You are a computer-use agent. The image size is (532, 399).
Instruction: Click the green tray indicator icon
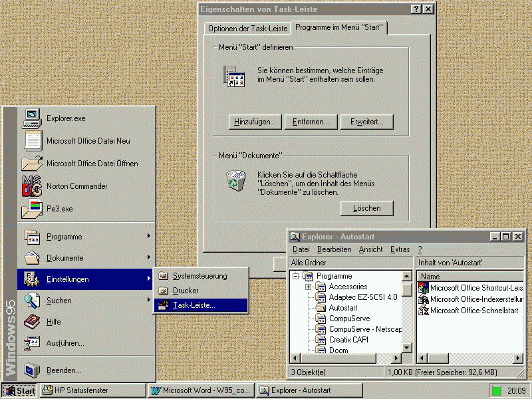tap(496, 391)
